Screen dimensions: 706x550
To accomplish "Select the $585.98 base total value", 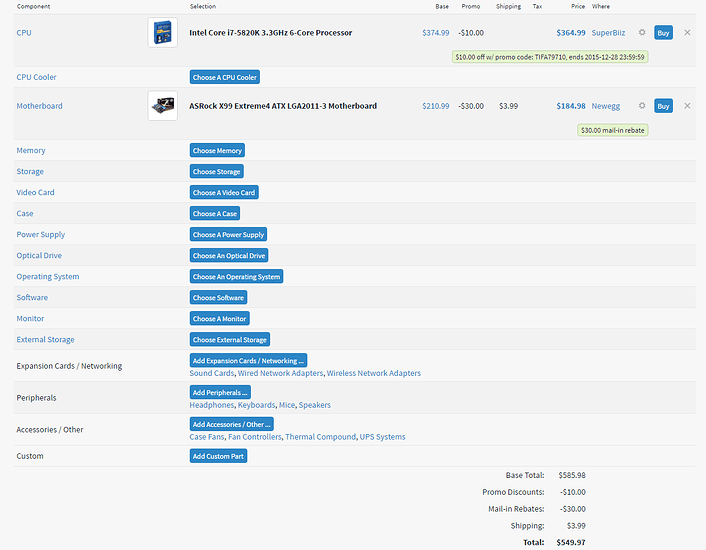I will click(572, 475).
